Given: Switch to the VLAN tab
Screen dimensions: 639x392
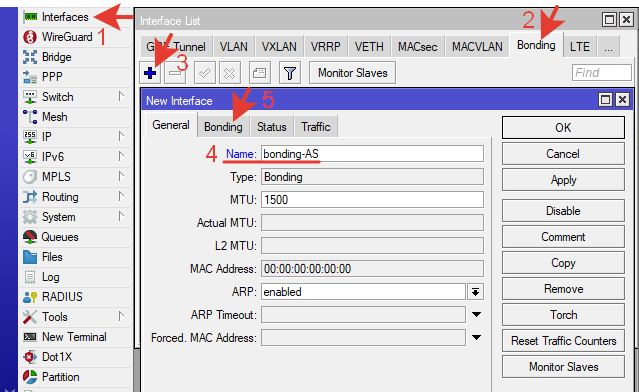Looking at the screenshot, I should [x=234, y=46].
